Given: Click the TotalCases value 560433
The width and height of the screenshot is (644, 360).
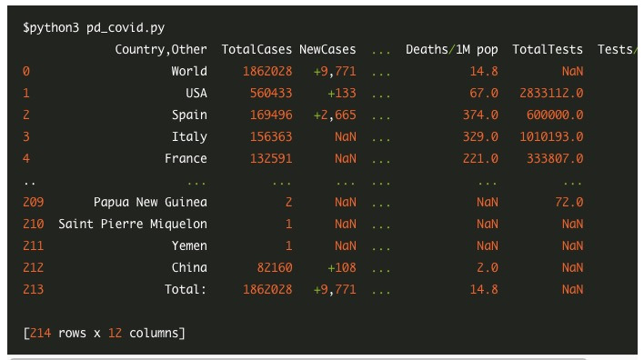Looking at the screenshot, I should [x=271, y=93].
